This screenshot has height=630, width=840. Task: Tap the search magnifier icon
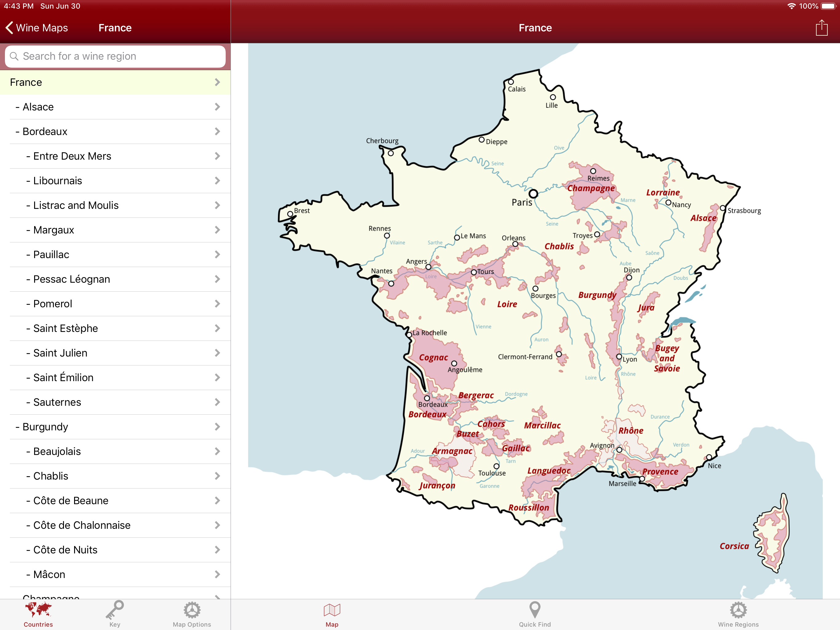[x=14, y=56]
